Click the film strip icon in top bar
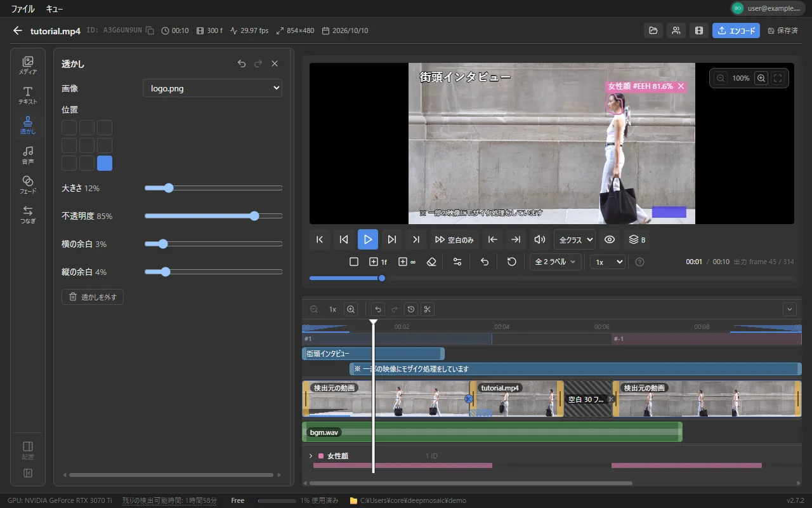Screen dimensions: 812x508 click(699, 30)
